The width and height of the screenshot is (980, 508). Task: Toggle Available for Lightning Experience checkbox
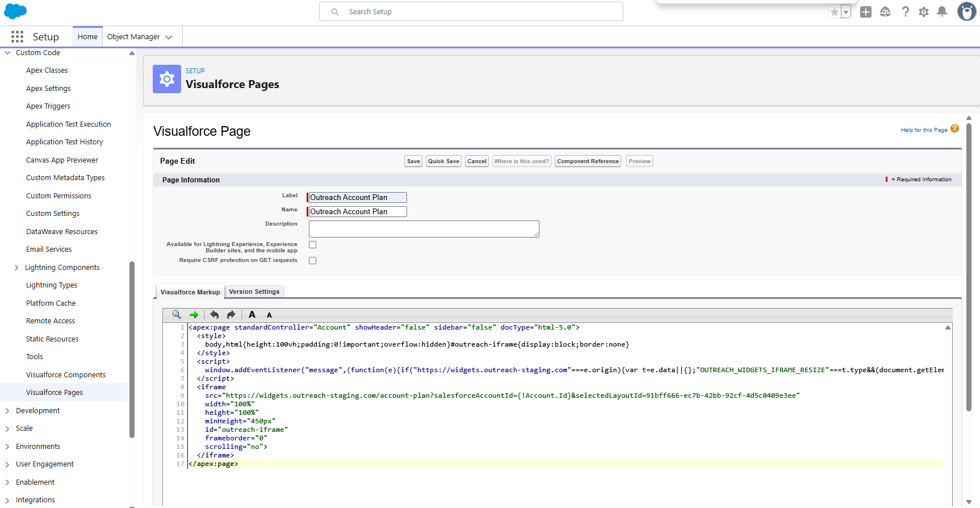[x=312, y=245]
